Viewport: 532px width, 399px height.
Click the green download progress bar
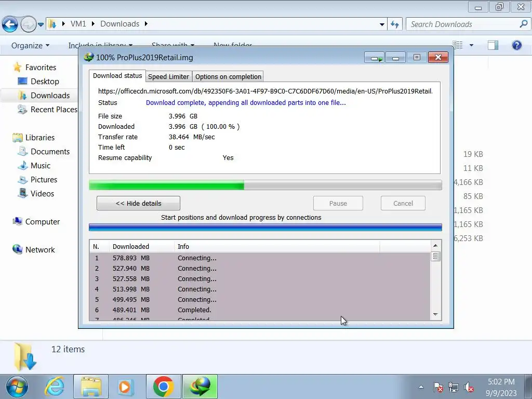tap(265, 185)
